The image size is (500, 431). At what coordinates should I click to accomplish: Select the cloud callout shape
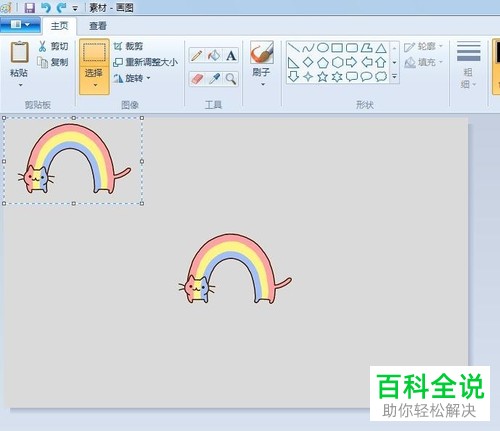(x=381, y=77)
